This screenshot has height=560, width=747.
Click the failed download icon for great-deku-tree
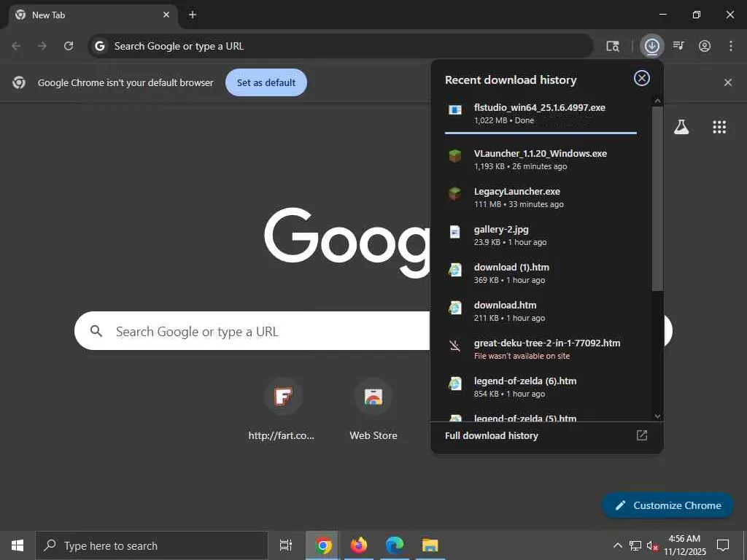[x=455, y=346]
